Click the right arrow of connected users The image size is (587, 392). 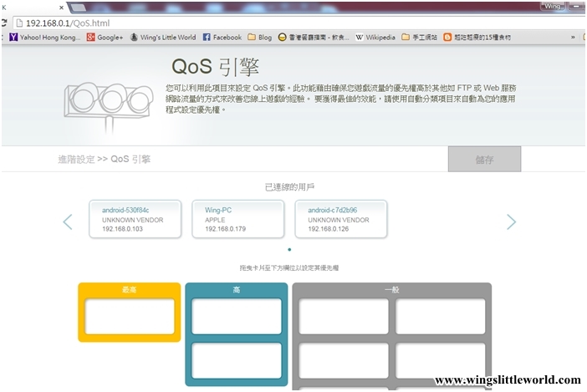tap(511, 221)
